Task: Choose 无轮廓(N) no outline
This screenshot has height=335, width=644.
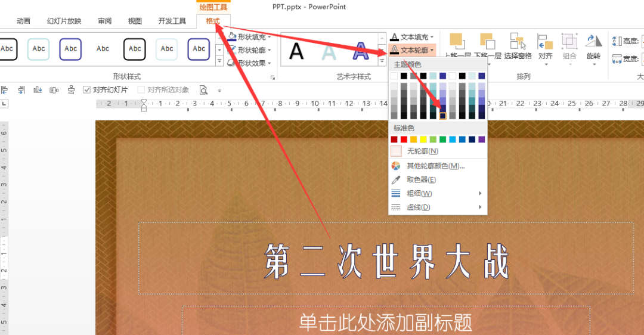Action: tap(438, 151)
